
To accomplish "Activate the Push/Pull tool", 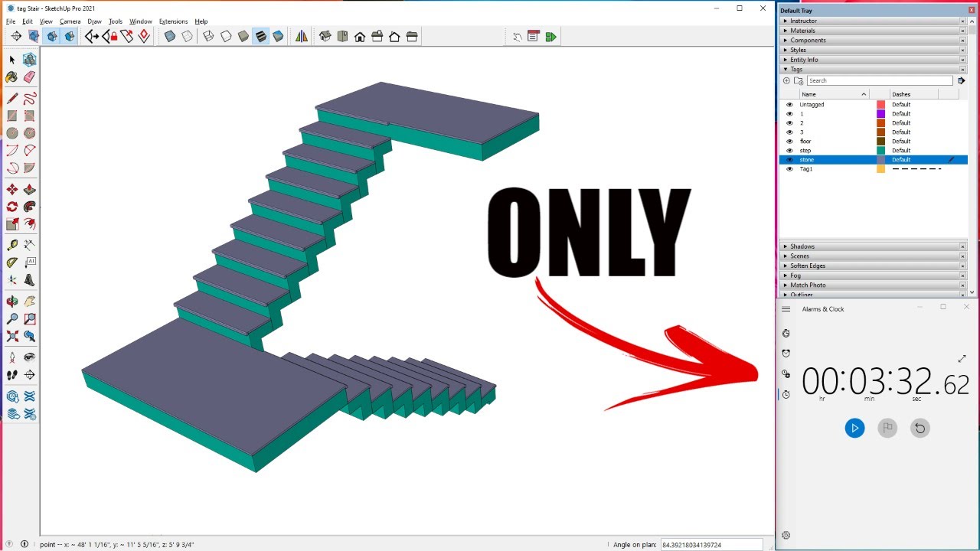I will coord(29,190).
